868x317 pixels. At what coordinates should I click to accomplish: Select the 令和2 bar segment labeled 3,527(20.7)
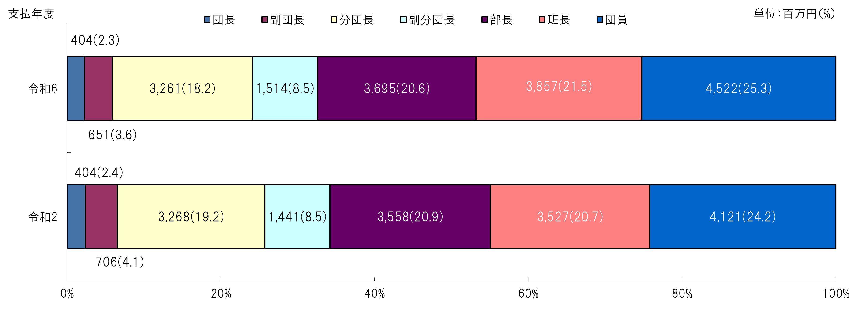pos(570,217)
